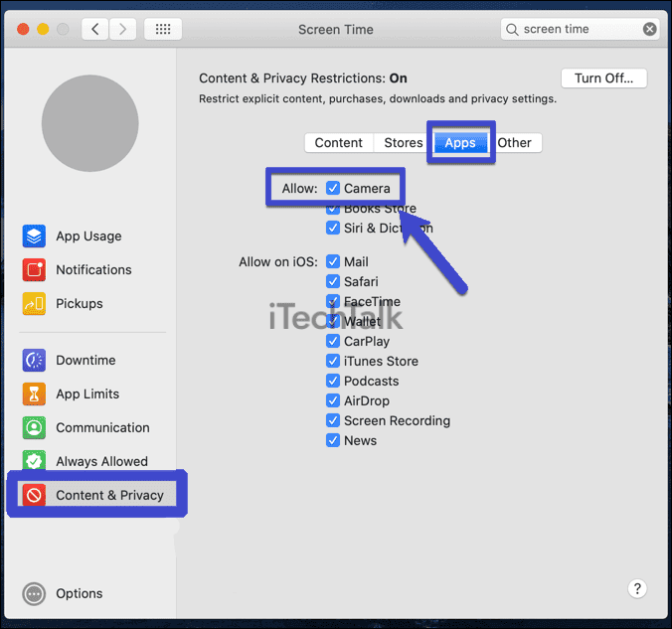672x629 pixels.
Task: Click the Camera label text
Action: 367,189
